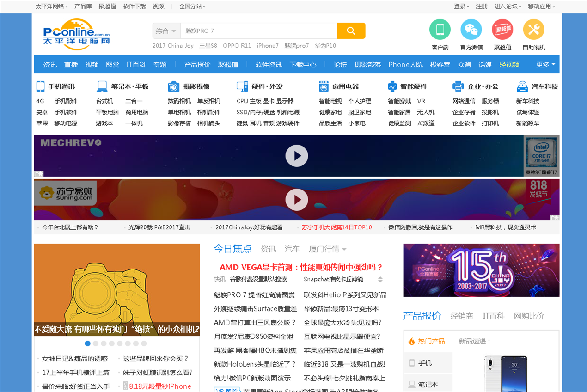Screen dimensions: 587x392
Task: Click the laptop icon beside 笔记本·平板
Action: click(102, 86)
